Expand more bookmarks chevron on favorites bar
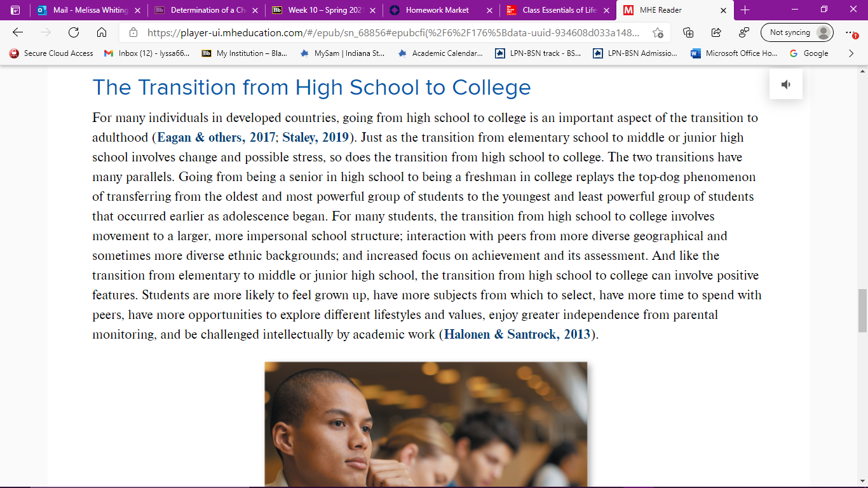Screen dimensions: 868x488 click(851, 53)
